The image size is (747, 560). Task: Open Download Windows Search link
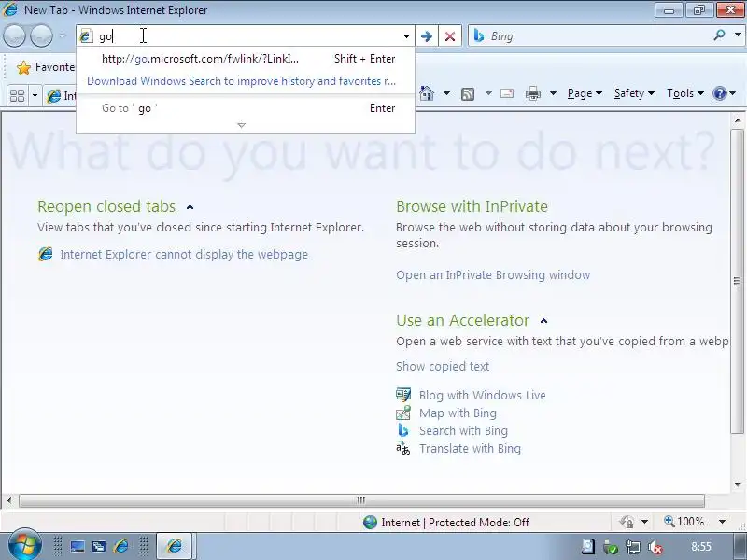(241, 81)
